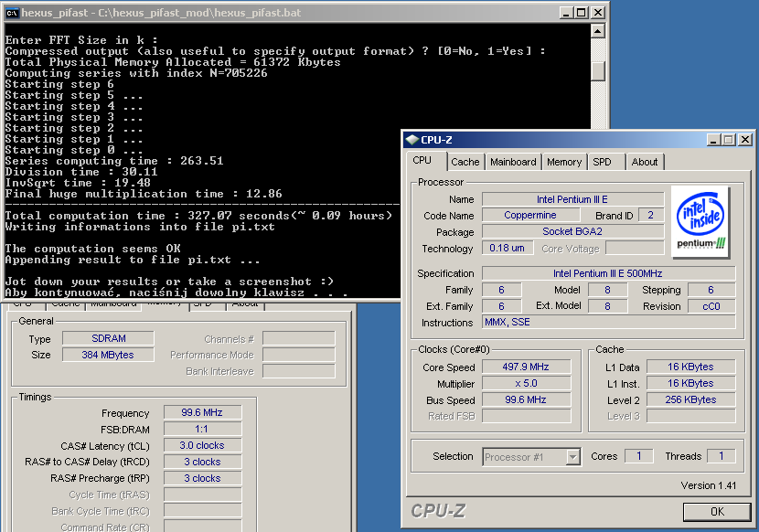Click the Bus Speed value '99.6 MHz'
Viewport: 759px width, 532px height.
tap(526, 399)
